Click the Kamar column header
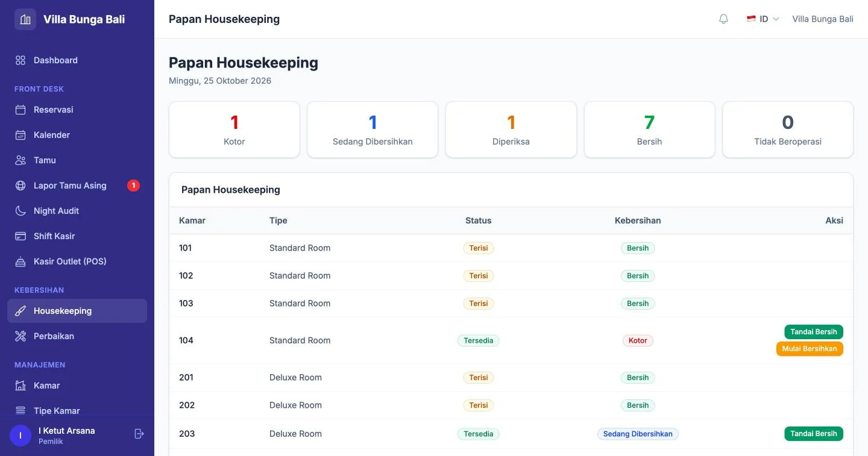Image resolution: width=868 pixels, height=456 pixels. tap(192, 220)
